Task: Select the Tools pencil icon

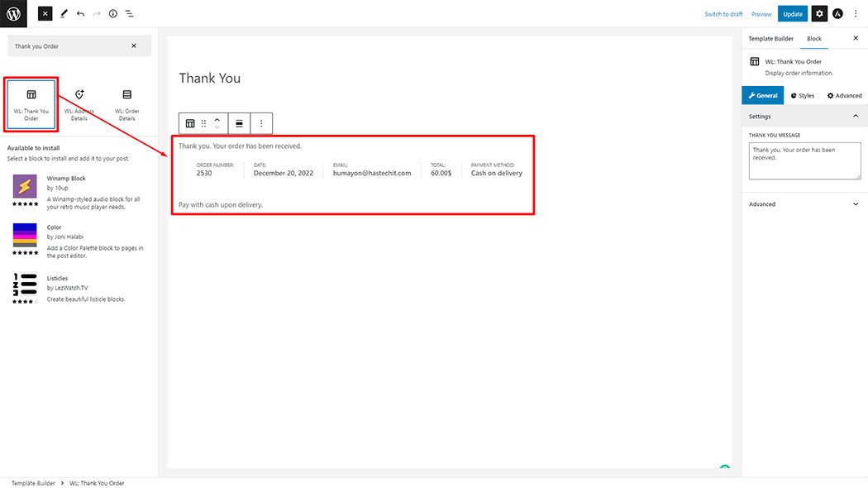Action: [64, 13]
